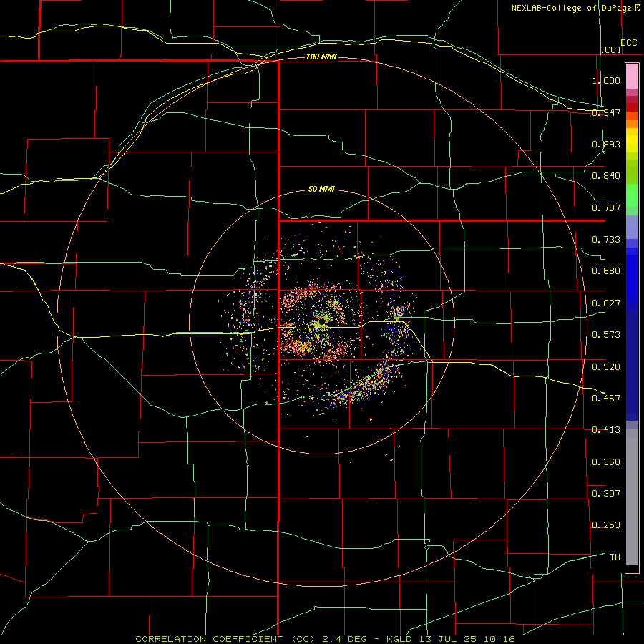
Task: Select the 0.627 scale value
Action: click(x=606, y=303)
